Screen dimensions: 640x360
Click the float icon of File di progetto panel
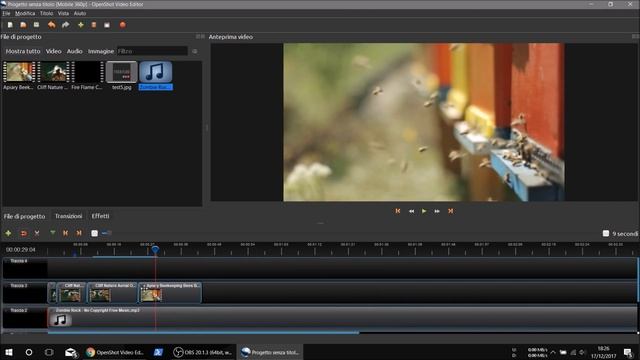[x=198, y=37]
